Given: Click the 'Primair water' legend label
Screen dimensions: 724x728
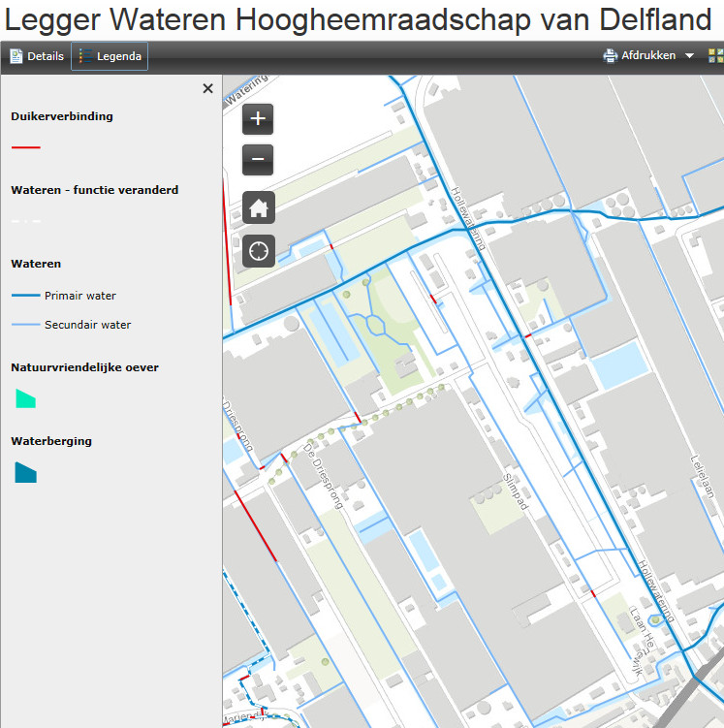Looking at the screenshot, I should pyautogui.click(x=80, y=296).
